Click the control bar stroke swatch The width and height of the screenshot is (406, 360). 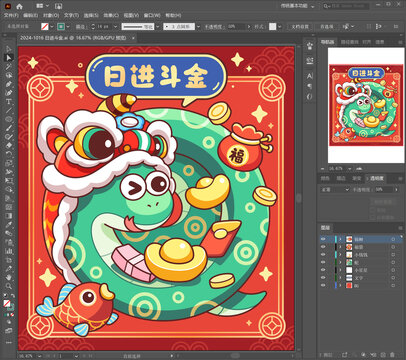(61, 27)
